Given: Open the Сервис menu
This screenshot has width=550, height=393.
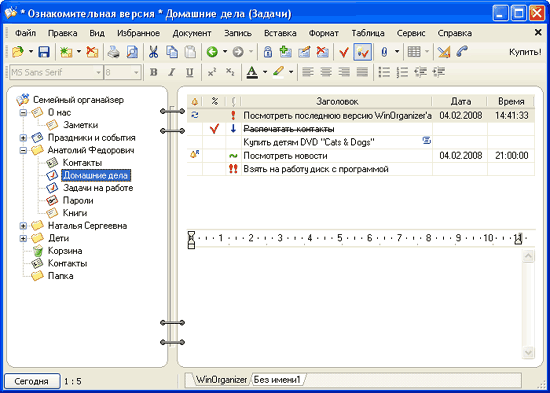Looking at the screenshot, I should (411, 33).
